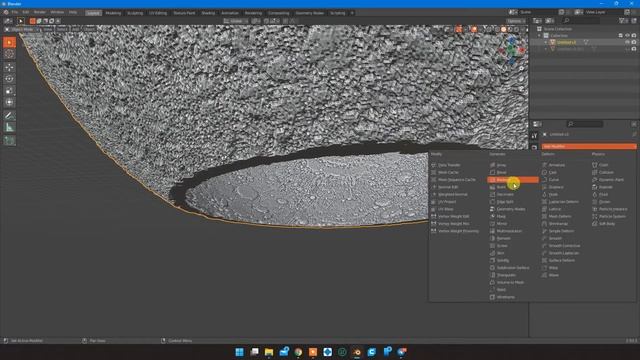Click the viewport navigation axis gizmo
Image resolution: width=640 pixels, height=360 pixels.
coord(511,50)
